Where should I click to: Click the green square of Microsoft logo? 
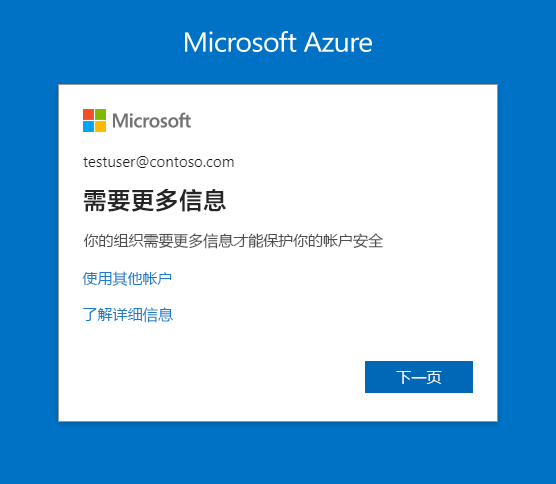coord(101,114)
